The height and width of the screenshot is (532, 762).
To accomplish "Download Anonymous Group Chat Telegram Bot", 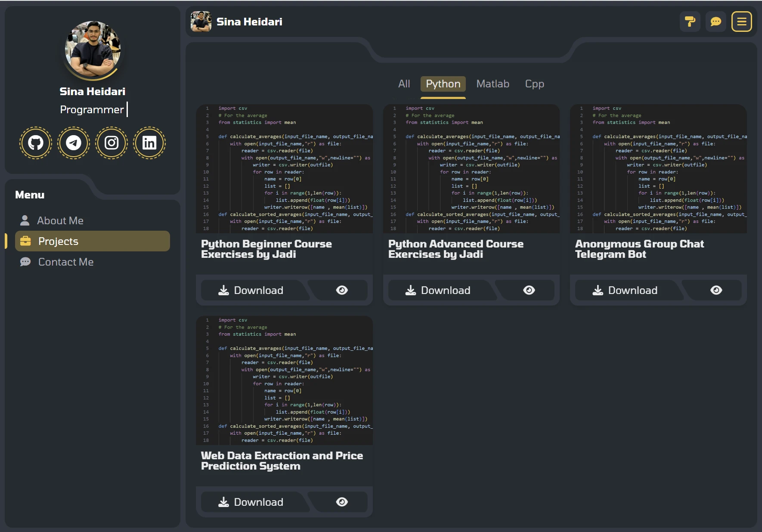I will 626,291.
